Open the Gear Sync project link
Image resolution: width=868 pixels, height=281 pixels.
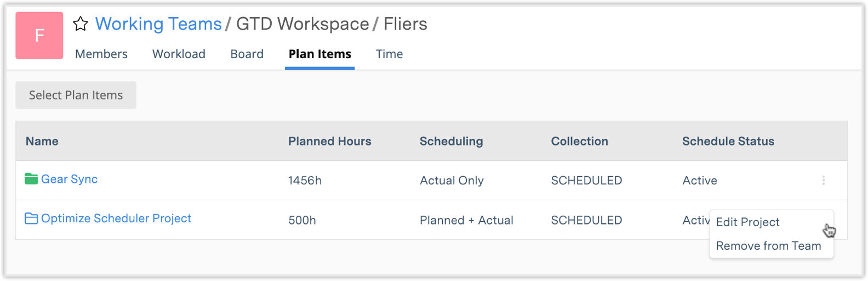pos(70,179)
